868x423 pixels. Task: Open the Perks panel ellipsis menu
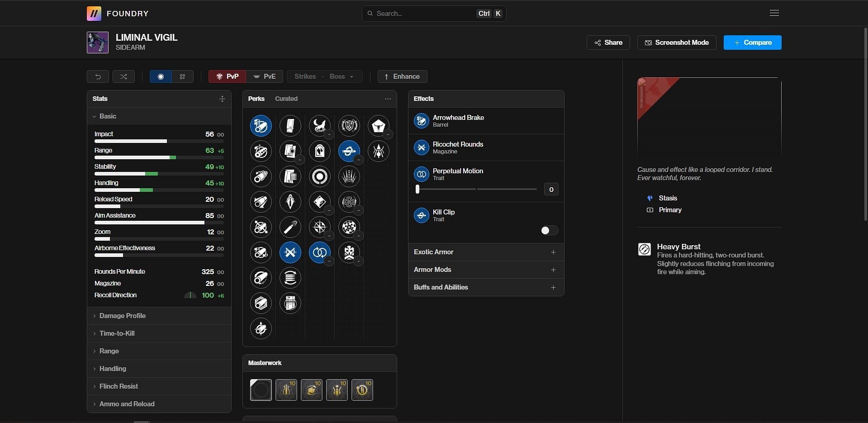point(388,99)
